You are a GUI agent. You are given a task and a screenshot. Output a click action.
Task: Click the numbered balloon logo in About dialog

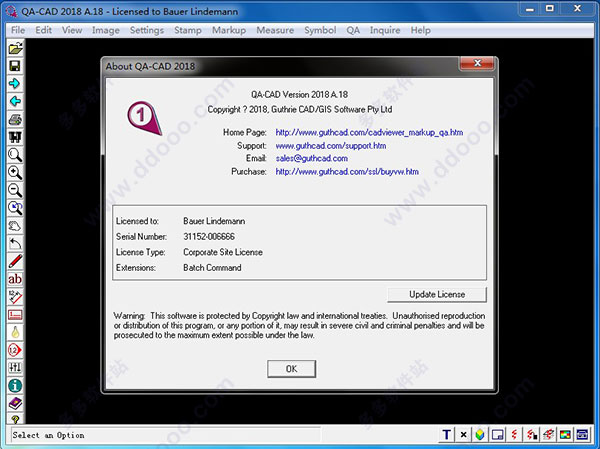point(144,118)
